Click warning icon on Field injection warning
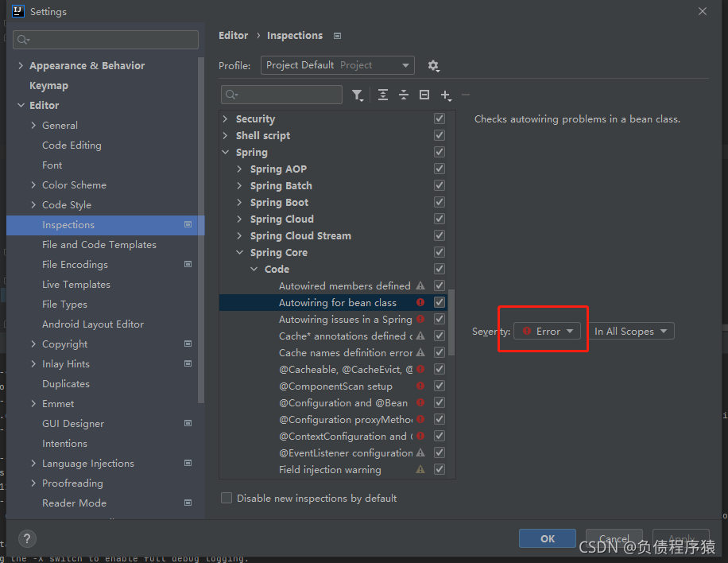The image size is (728, 563). [420, 470]
